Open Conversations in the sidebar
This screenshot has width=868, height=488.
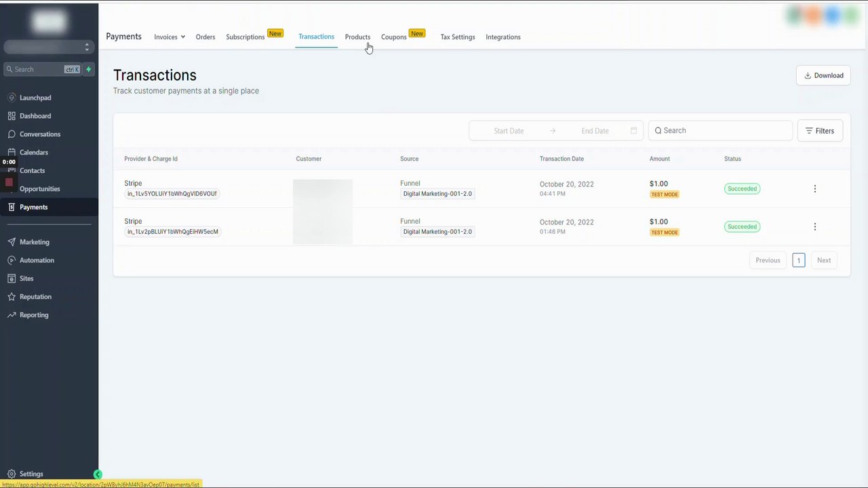[x=40, y=134]
